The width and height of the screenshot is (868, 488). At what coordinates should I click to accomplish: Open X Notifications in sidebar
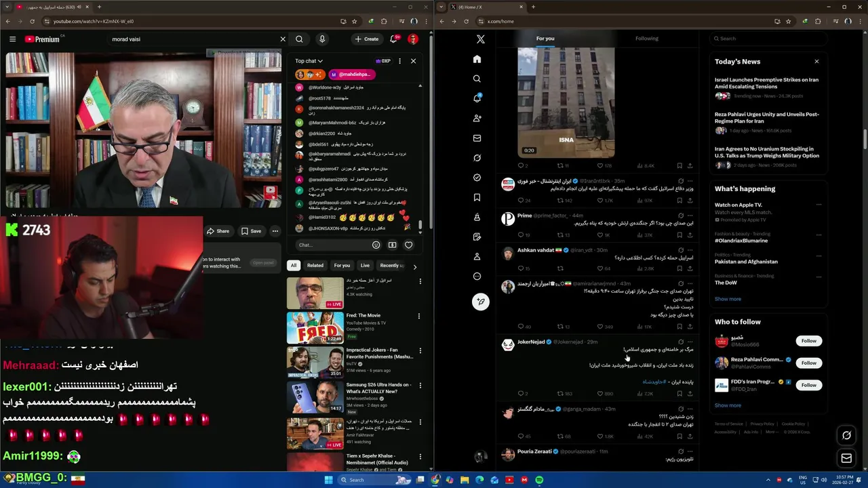477,98
